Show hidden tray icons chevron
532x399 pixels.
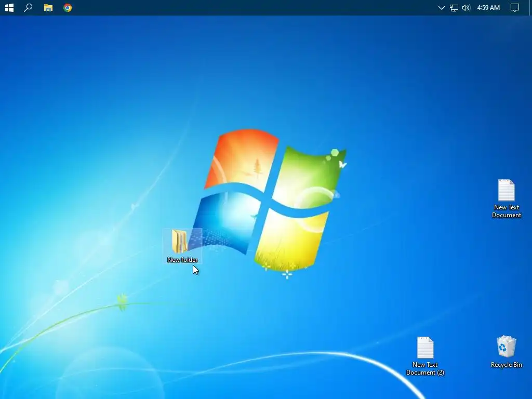(x=441, y=8)
